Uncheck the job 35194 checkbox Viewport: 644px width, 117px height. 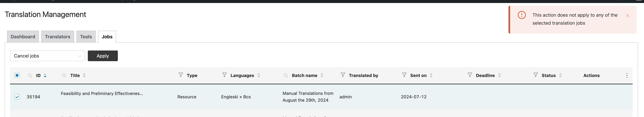click(x=17, y=97)
